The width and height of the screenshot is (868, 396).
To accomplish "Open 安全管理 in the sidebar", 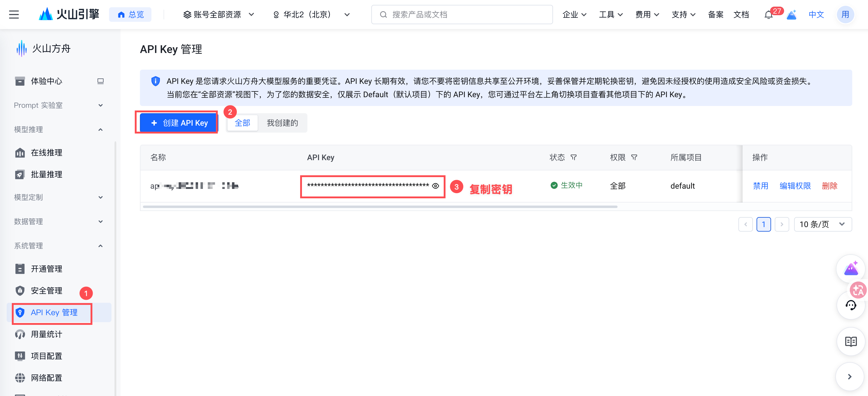I will [47, 291].
